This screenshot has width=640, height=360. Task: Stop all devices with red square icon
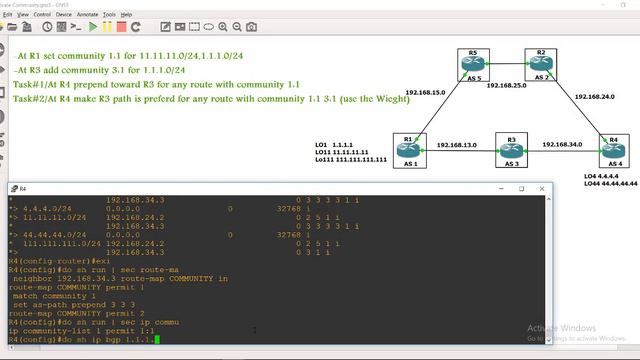tap(121, 27)
